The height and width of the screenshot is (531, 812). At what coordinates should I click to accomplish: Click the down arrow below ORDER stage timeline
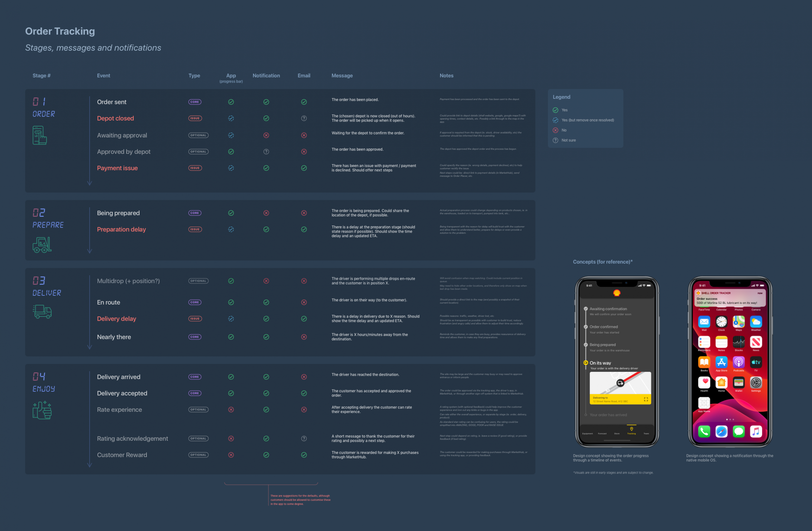coord(89,183)
